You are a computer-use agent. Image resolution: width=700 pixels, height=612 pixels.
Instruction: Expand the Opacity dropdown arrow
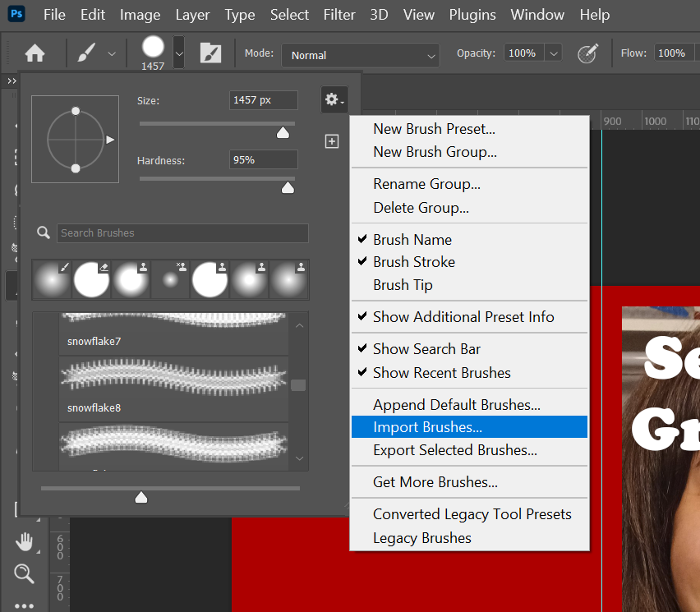(554, 53)
